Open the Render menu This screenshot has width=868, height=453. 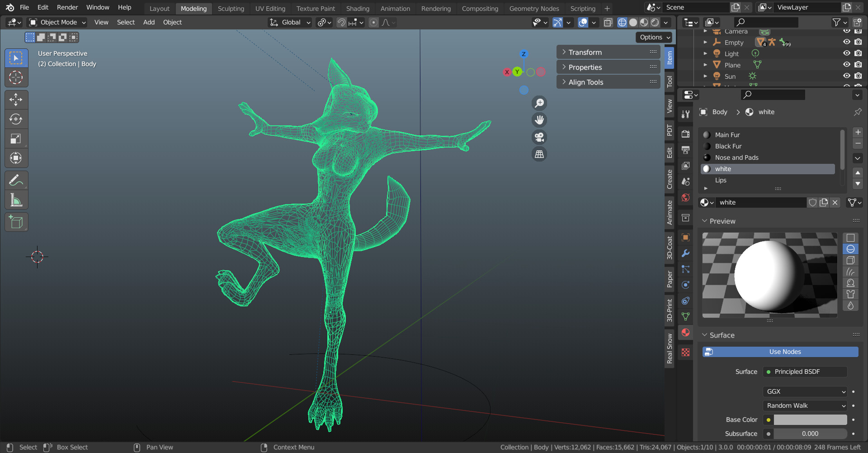coord(67,7)
